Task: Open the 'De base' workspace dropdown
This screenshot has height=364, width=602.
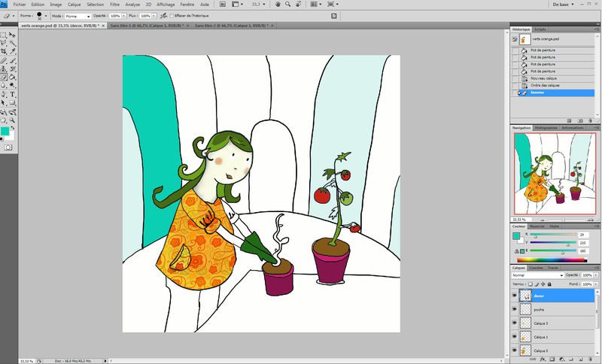Action: 563,5
